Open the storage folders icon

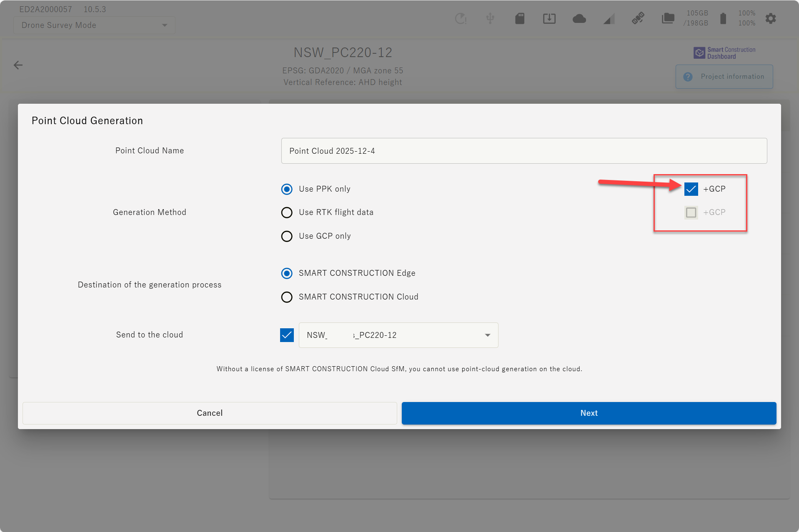(668, 18)
